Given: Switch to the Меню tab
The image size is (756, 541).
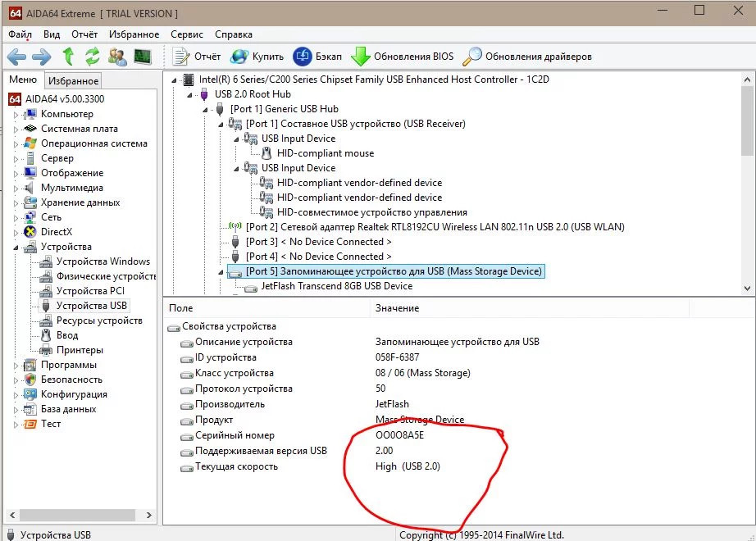Looking at the screenshot, I should [23, 80].
